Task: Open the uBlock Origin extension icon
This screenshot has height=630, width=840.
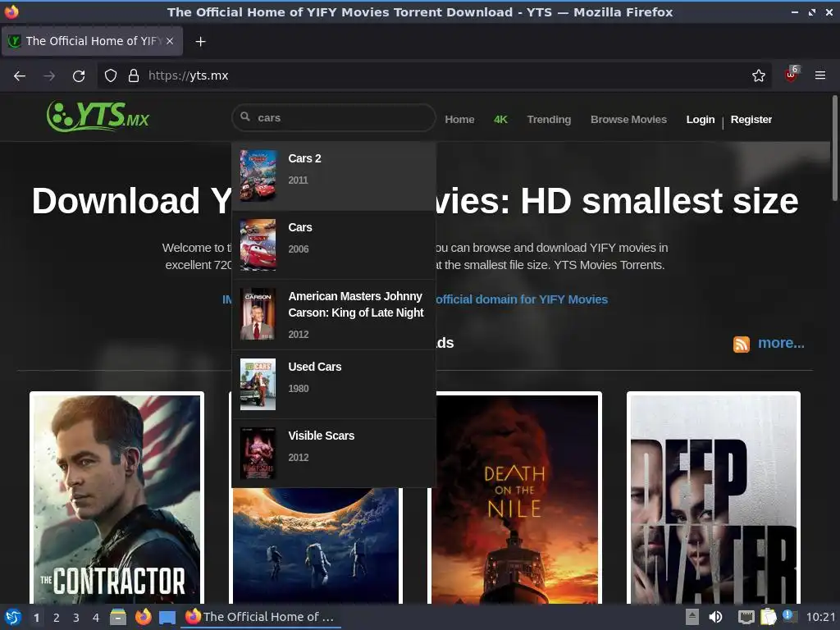Action: coord(792,75)
